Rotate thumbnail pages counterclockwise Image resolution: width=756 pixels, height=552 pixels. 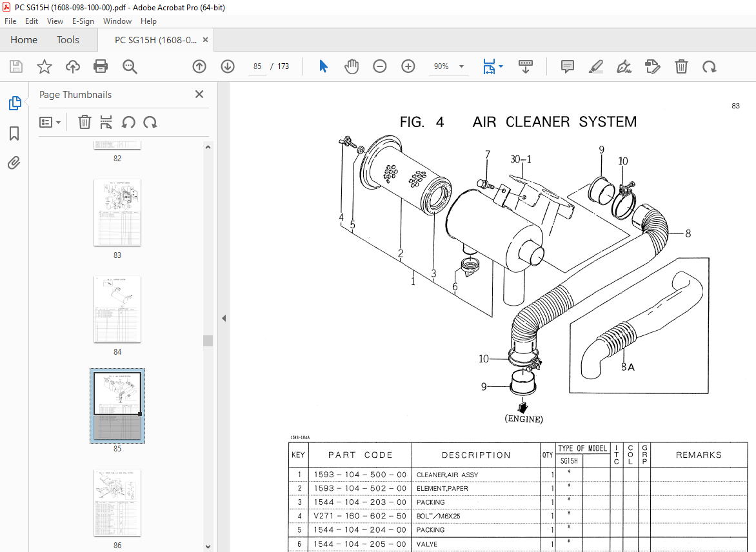[x=128, y=123]
